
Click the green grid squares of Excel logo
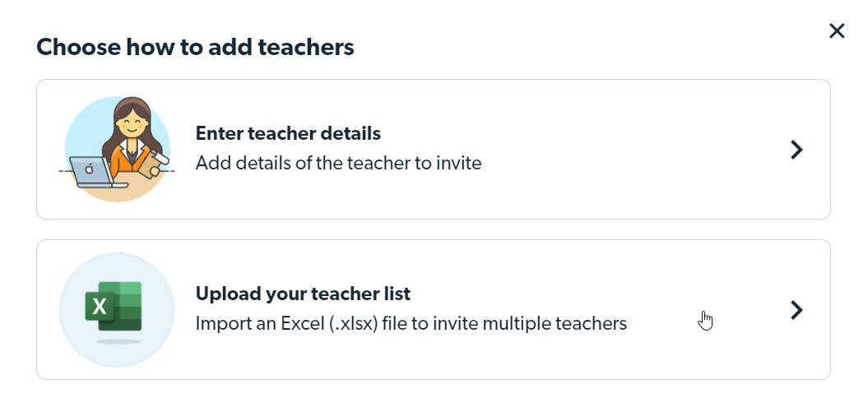[x=128, y=307]
